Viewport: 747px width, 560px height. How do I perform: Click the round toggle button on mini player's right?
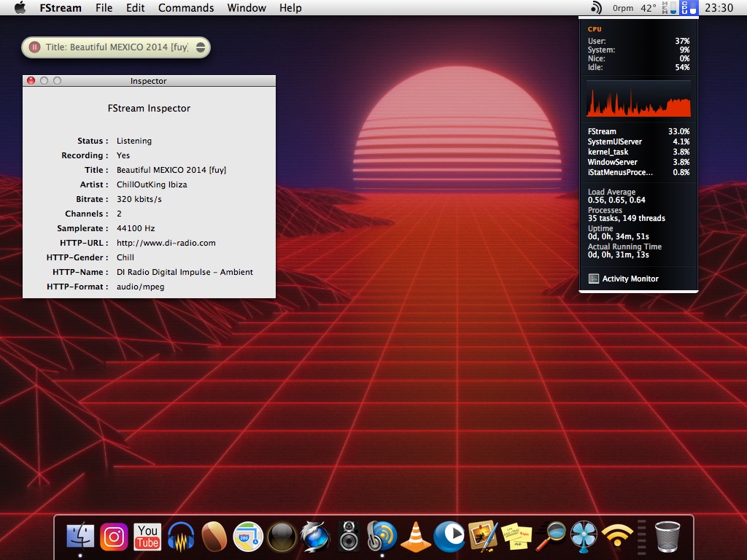201,47
